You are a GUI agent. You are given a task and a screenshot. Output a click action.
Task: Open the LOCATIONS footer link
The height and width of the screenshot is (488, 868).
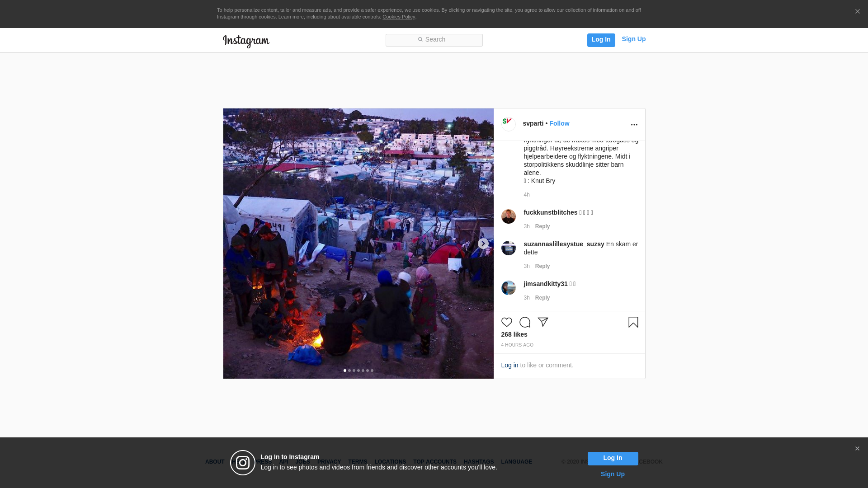pos(390,462)
